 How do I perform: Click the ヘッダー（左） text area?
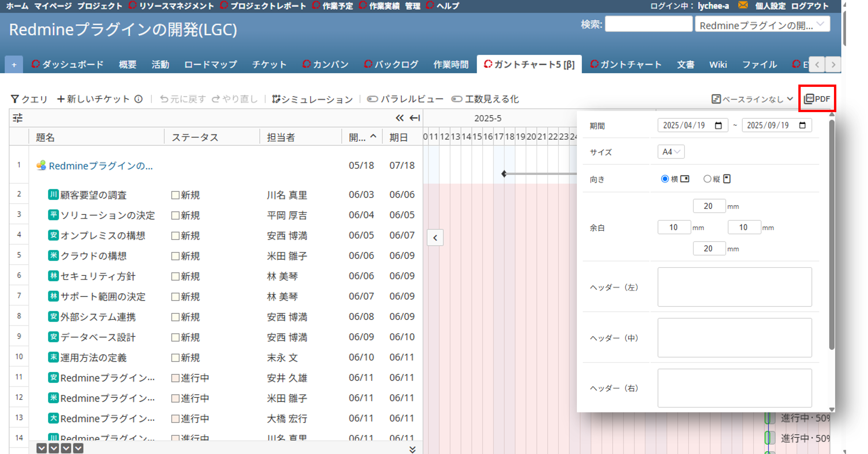click(x=734, y=287)
